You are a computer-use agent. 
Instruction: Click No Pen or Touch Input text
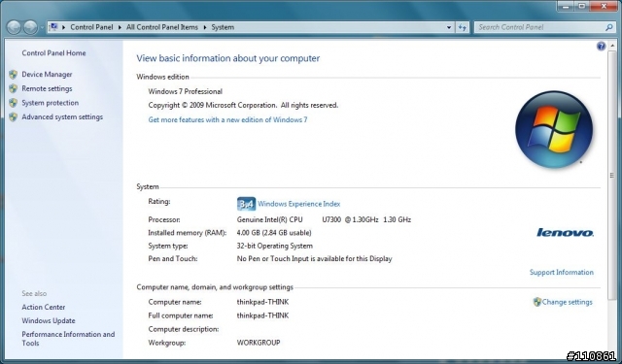tap(314, 259)
